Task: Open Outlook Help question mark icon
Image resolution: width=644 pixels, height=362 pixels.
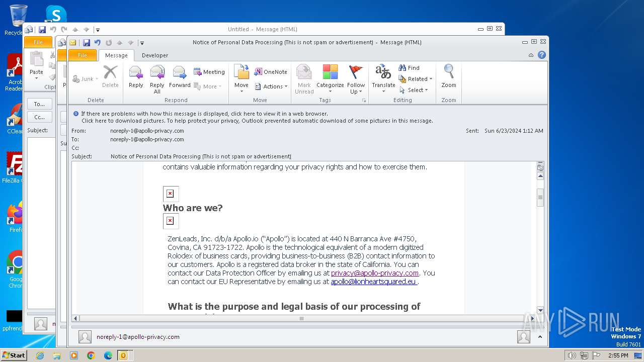Action: 542,55
